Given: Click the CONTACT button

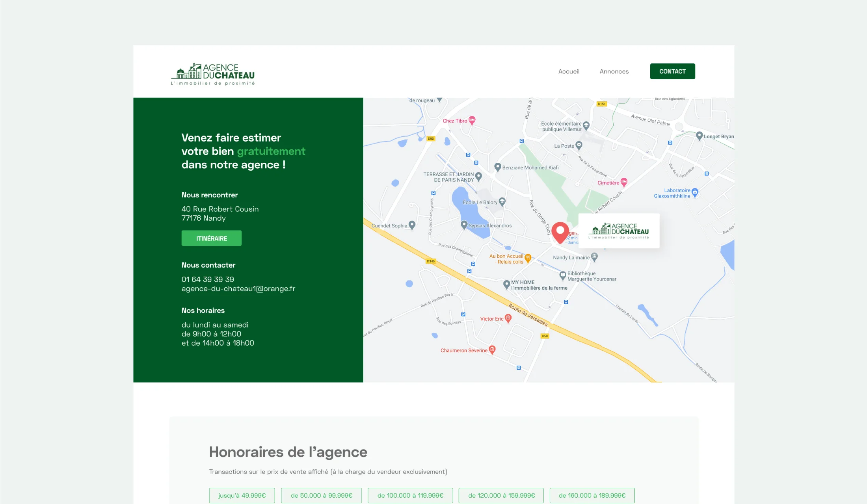Looking at the screenshot, I should pos(672,71).
